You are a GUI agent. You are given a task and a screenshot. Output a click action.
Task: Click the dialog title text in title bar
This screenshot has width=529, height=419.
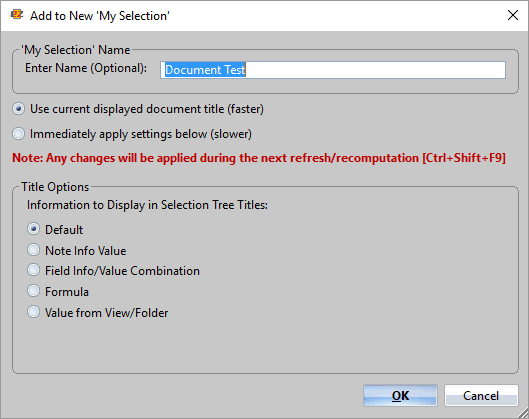coord(100,16)
